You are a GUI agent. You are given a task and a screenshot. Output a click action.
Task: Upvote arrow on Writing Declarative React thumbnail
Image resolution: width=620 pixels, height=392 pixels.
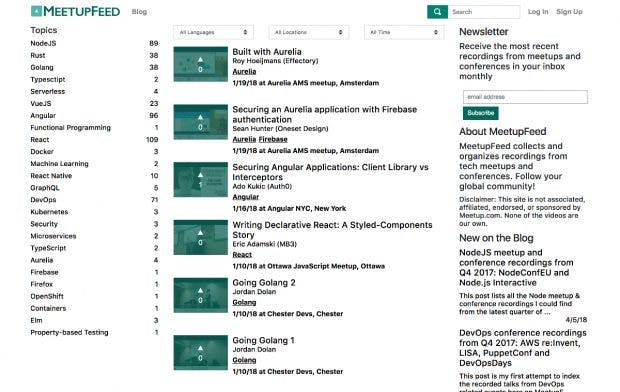[200, 233]
